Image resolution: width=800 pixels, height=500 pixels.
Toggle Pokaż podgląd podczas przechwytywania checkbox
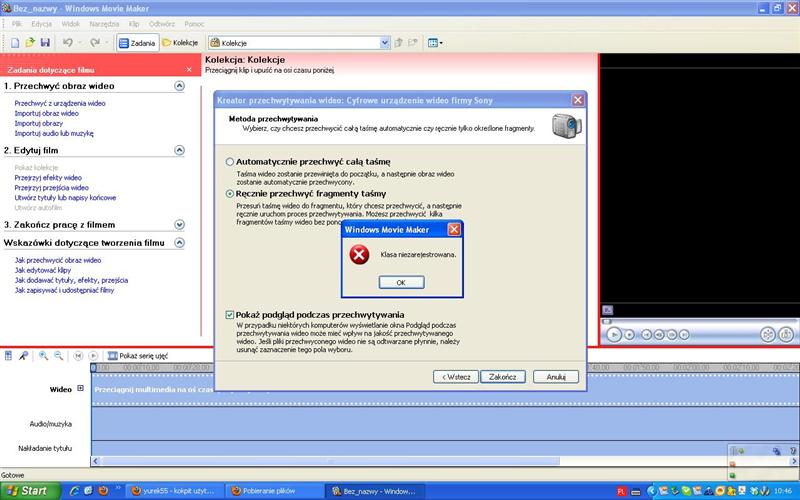(230, 315)
